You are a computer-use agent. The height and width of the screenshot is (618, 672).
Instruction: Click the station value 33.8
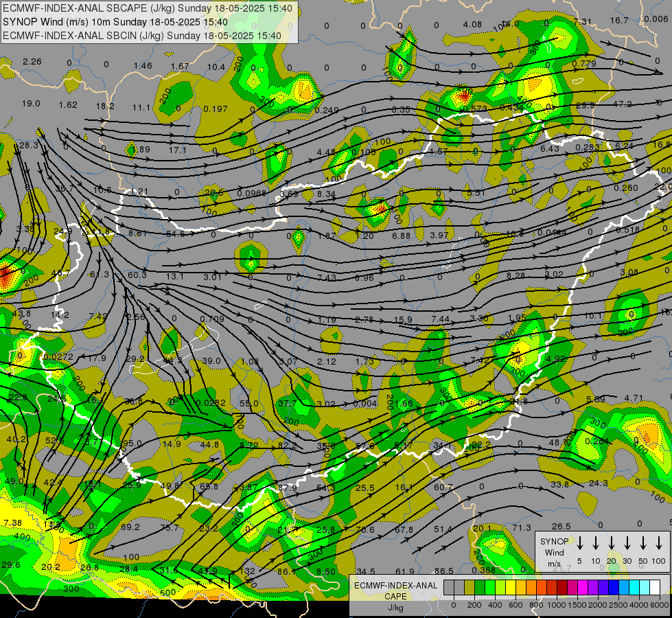coord(560,485)
